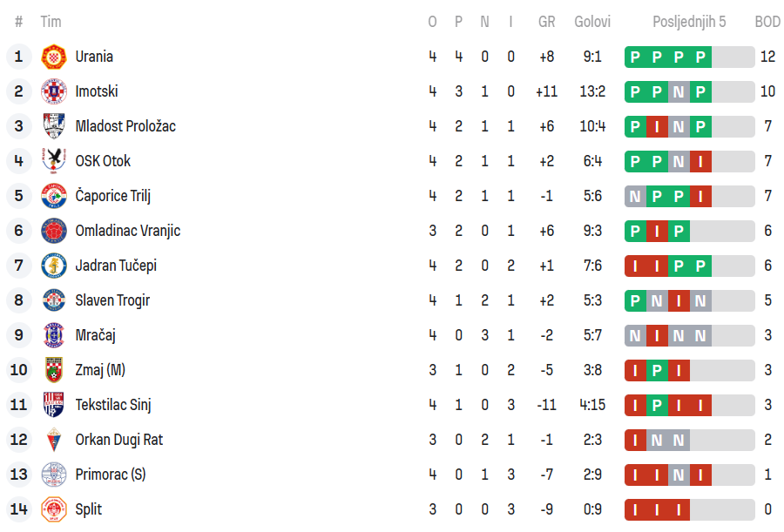Sort by the GR goal difference header
784x532 pixels.
click(x=546, y=22)
